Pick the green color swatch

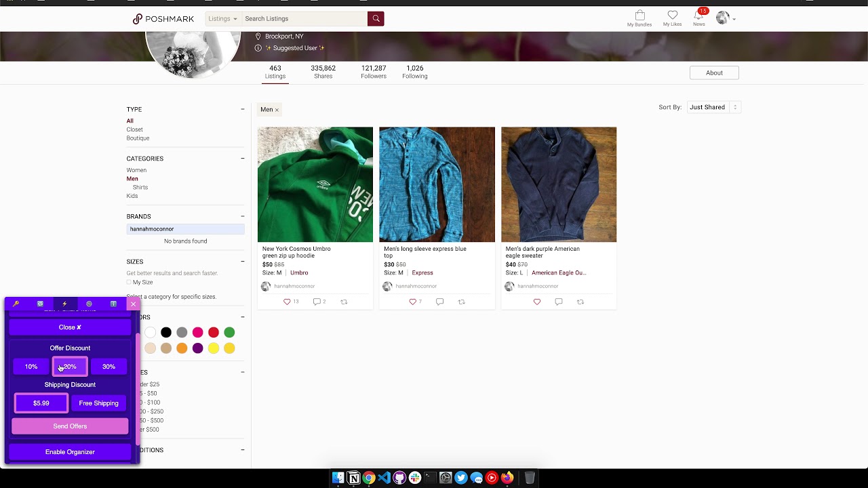tap(229, 332)
